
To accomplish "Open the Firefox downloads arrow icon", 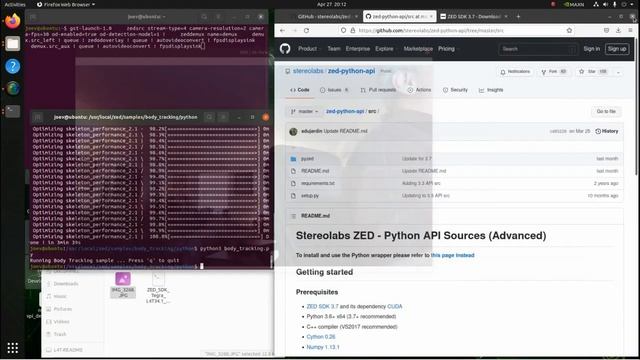I will click(x=618, y=30).
